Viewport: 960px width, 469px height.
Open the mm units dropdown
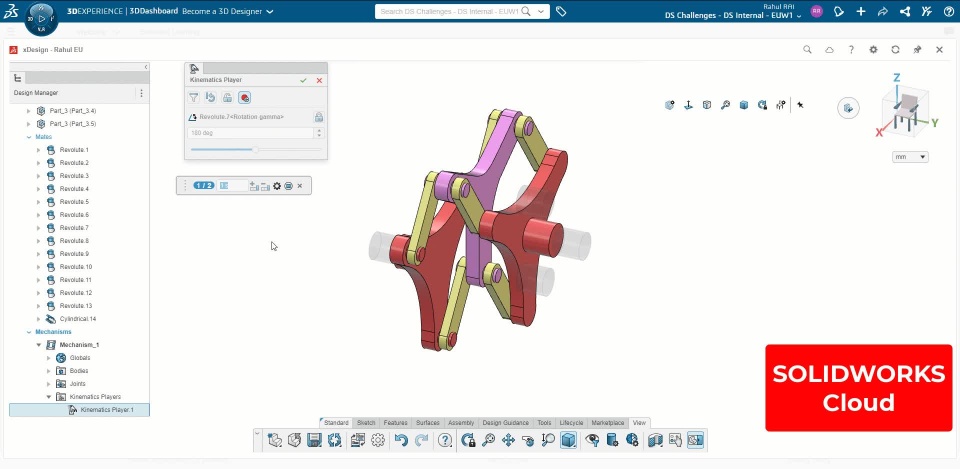(x=910, y=157)
